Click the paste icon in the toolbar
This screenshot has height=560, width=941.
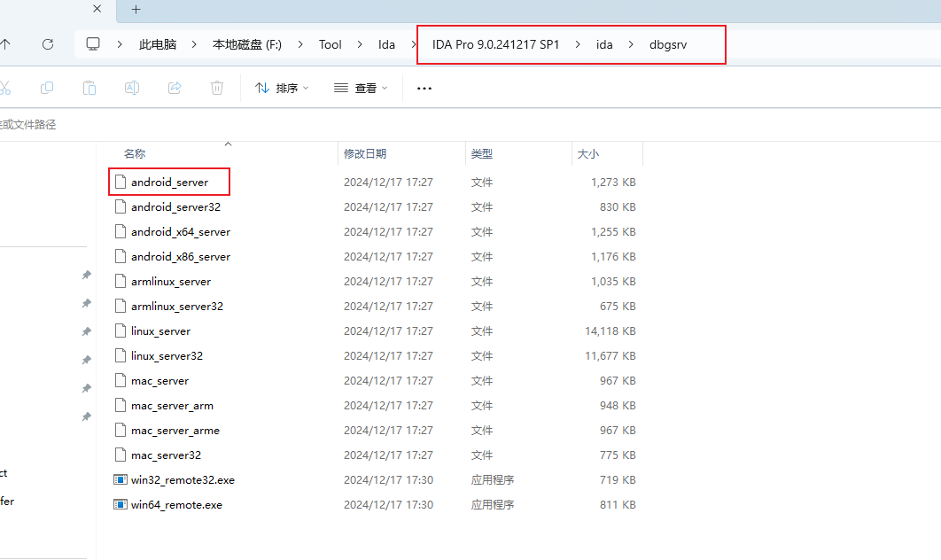(89, 88)
